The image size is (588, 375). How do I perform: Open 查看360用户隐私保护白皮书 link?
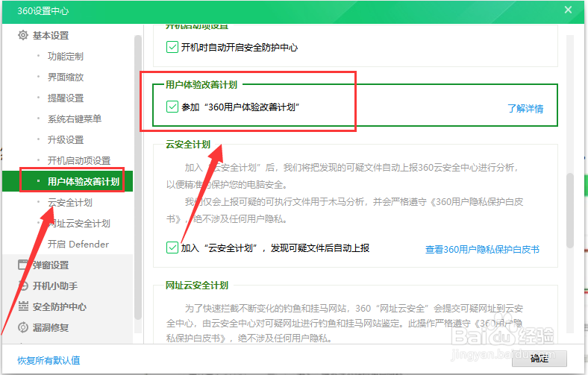482,250
